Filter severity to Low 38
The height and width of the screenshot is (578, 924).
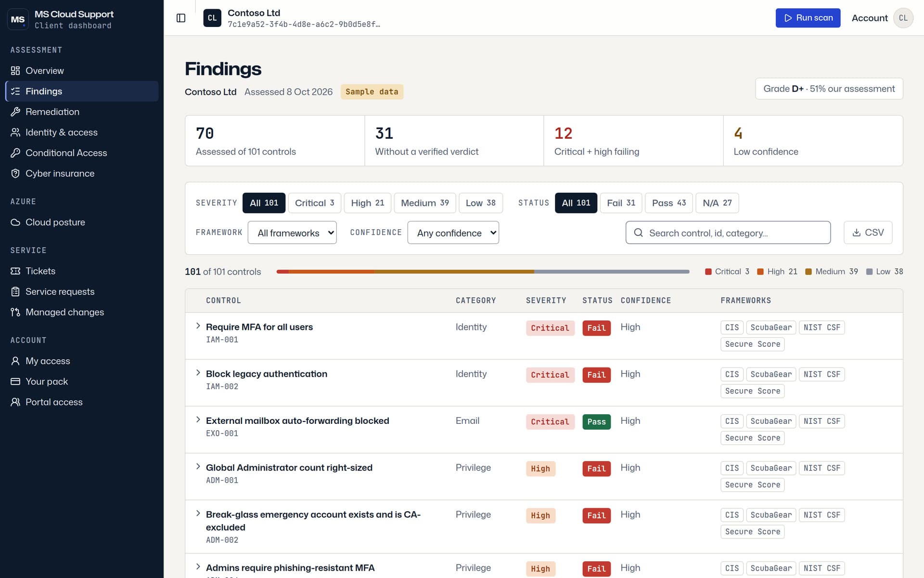[481, 203]
